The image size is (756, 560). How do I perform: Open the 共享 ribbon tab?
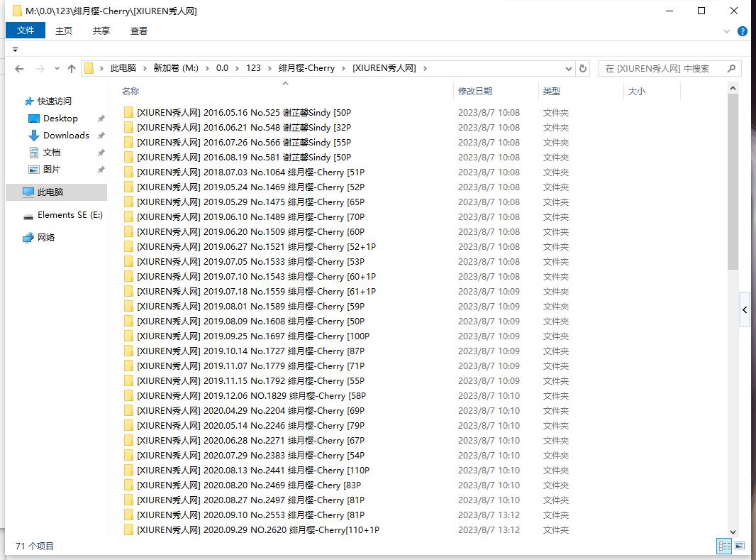(x=101, y=31)
